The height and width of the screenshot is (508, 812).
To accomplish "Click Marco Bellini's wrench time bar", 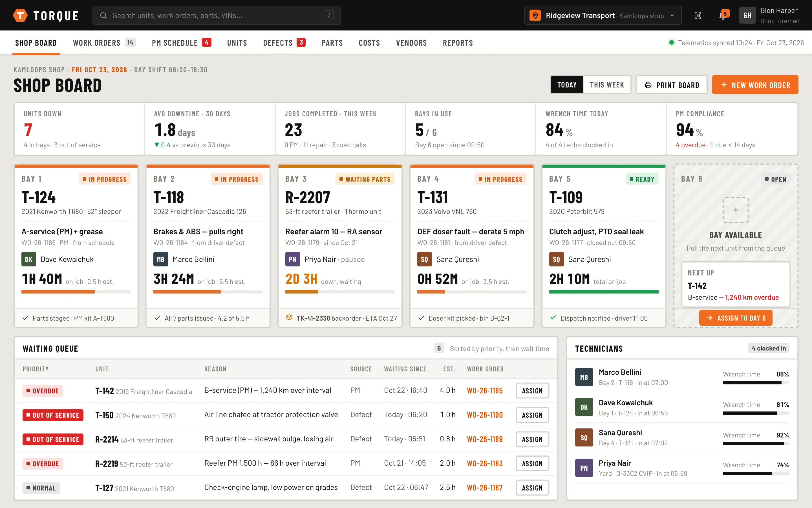I will tap(756, 383).
